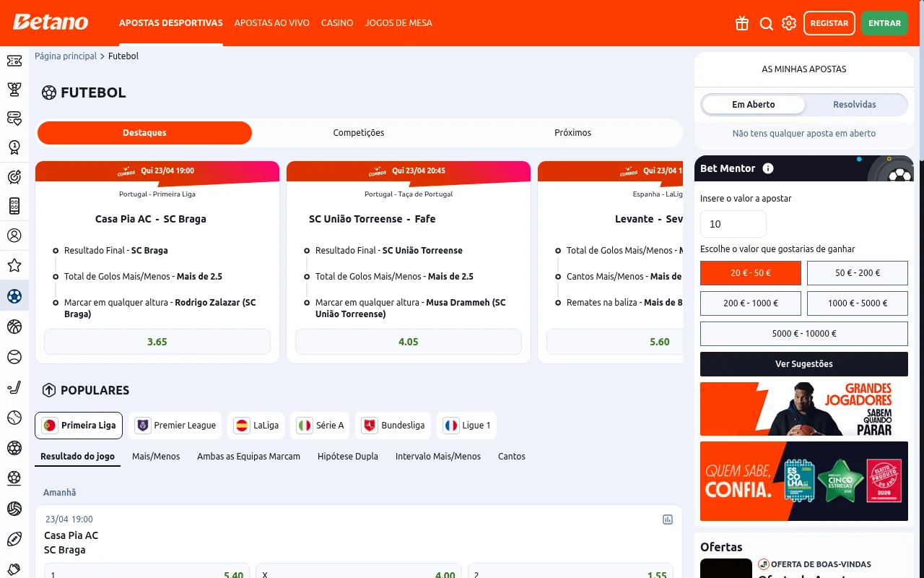Switch bets view to Resolvidas
The image size is (924, 578).
click(855, 105)
